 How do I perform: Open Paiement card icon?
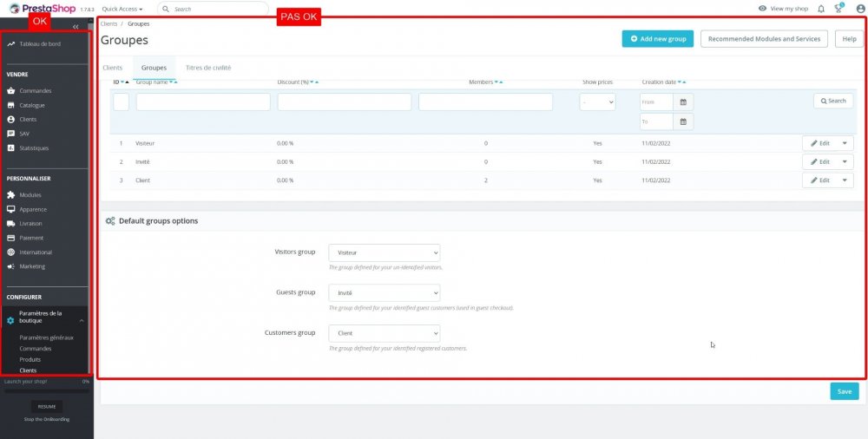pyautogui.click(x=10, y=238)
